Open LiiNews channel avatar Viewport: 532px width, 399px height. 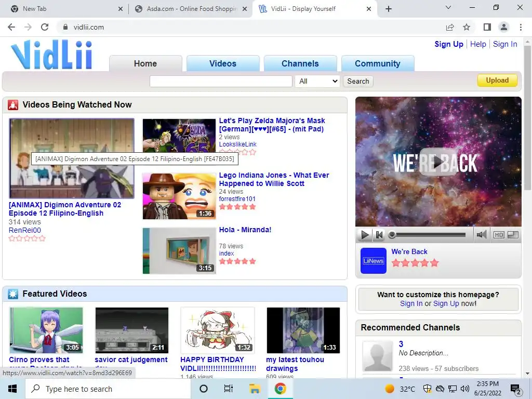(373, 261)
